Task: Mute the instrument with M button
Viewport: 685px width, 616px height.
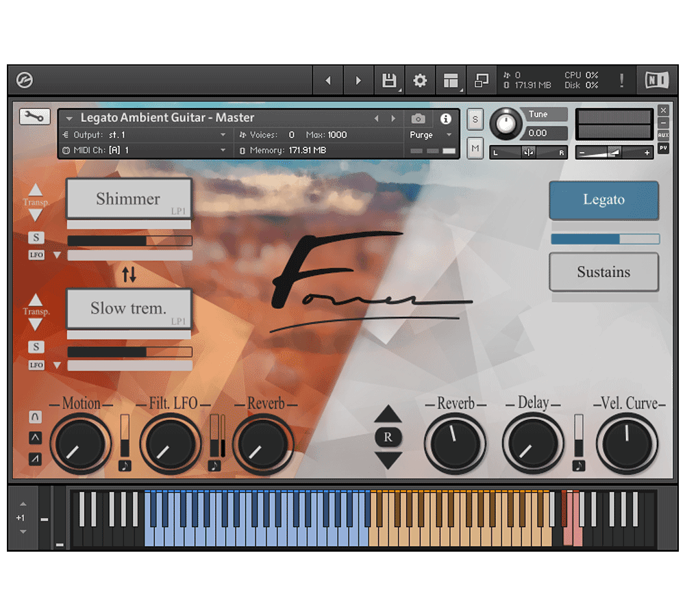Action: pyautogui.click(x=475, y=147)
